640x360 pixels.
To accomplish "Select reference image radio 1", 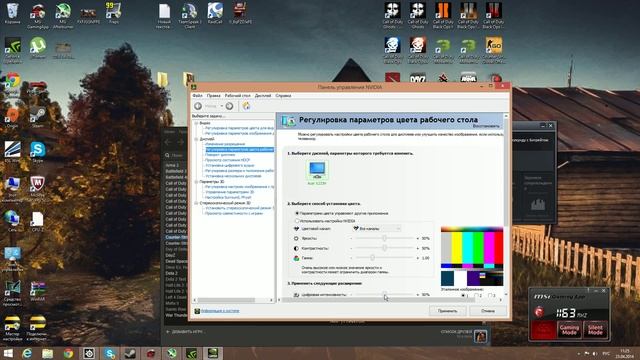I will pyautogui.click(x=463, y=295).
